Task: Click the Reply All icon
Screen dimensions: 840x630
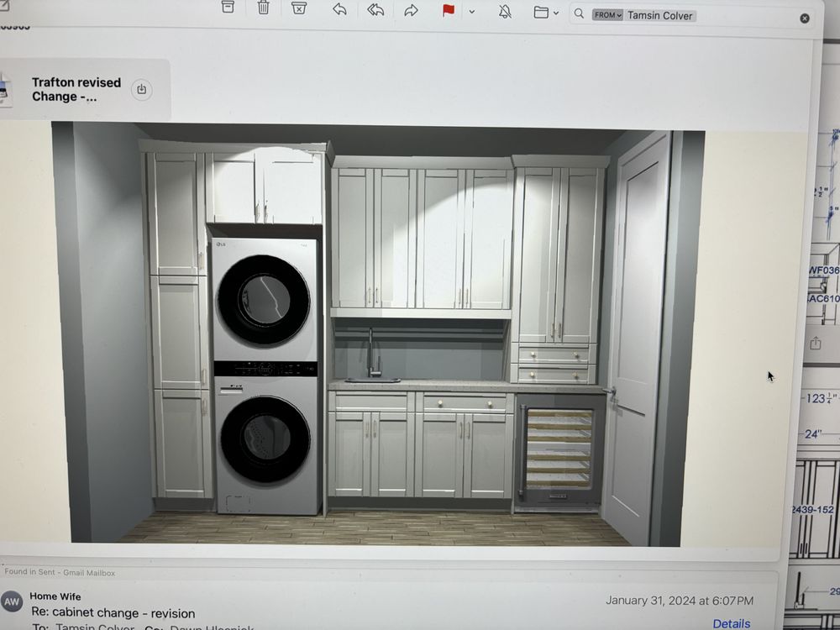Action: point(375,10)
